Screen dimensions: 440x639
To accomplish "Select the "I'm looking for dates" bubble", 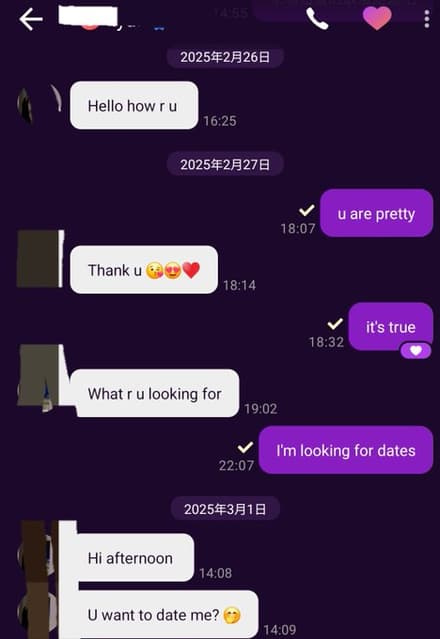I will pyautogui.click(x=346, y=450).
